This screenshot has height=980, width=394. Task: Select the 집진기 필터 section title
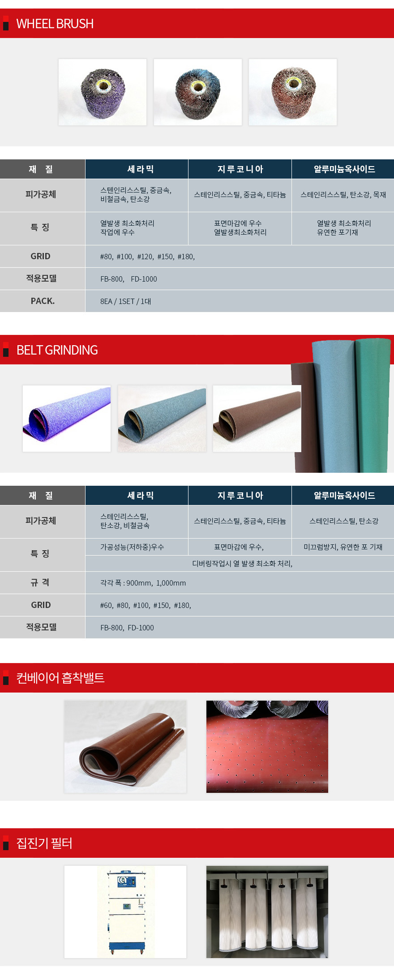[x=44, y=843]
